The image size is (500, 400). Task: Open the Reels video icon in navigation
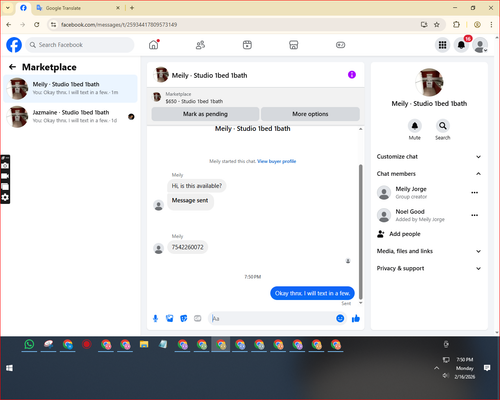pyautogui.click(x=247, y=45)
